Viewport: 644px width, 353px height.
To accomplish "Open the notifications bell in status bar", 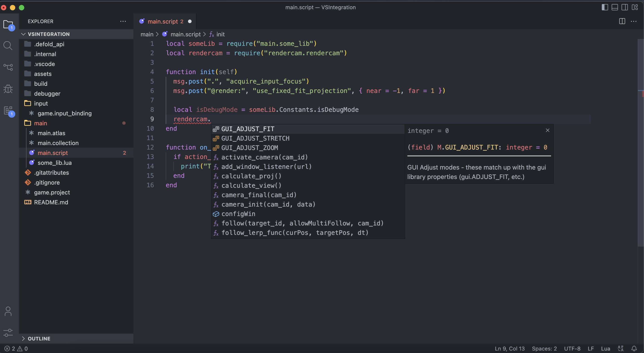I will click(634, 349).
